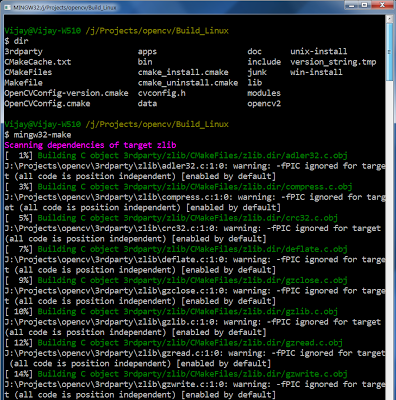Click on the OpenCVConfig-version.cmake entry
The width and height of the screenshot is (396, 400).
[66, 93]
